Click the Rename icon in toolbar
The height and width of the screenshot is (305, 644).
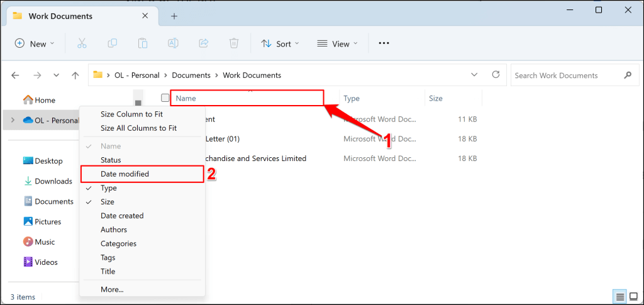(x=173, y=43)
